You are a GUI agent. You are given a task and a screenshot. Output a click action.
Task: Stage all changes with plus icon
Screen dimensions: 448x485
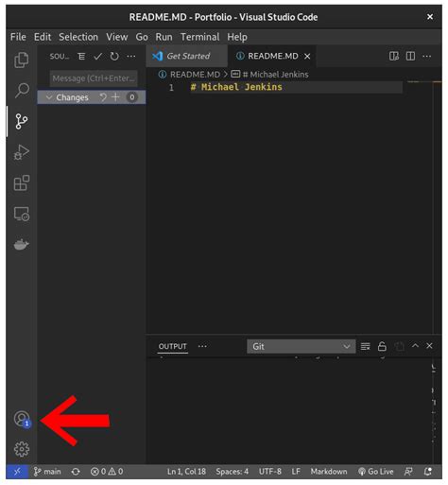point(115,97)
